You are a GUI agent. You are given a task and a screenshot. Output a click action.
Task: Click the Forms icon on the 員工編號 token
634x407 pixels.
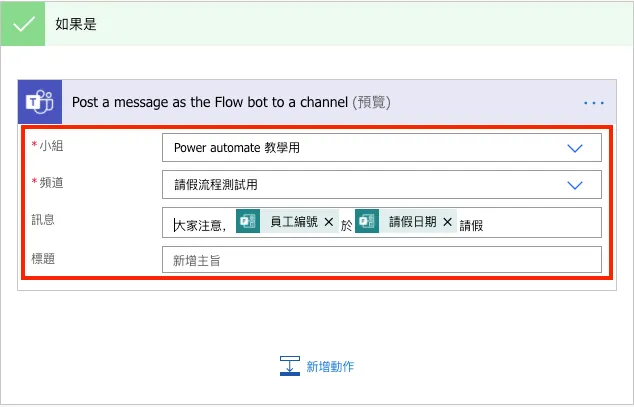click(x=248, y=221)
